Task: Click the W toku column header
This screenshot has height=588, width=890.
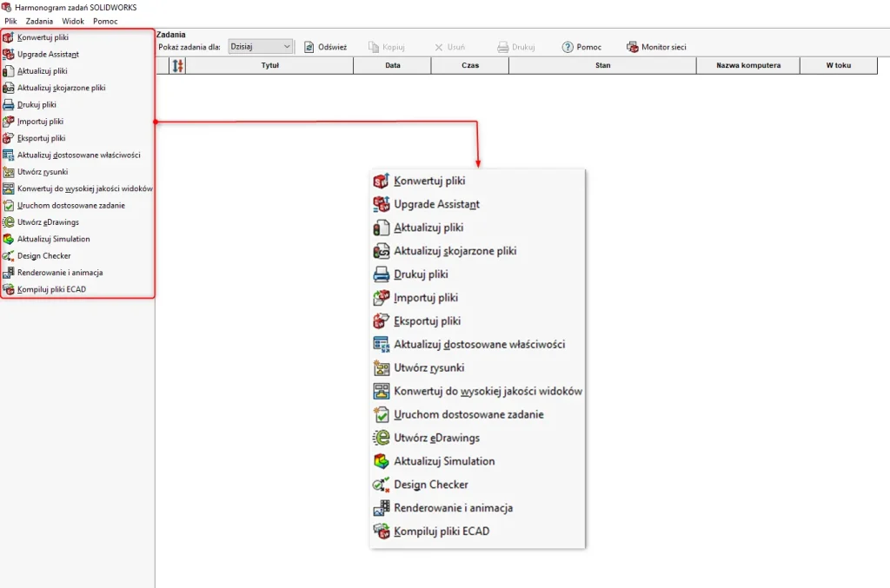Action: click(839, 66)
